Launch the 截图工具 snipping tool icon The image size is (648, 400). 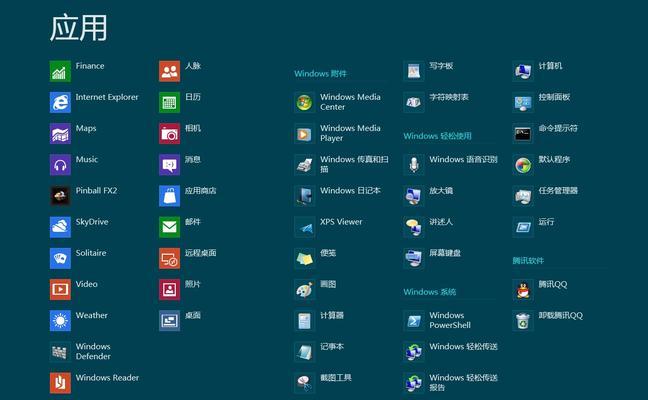click(305, 383)
